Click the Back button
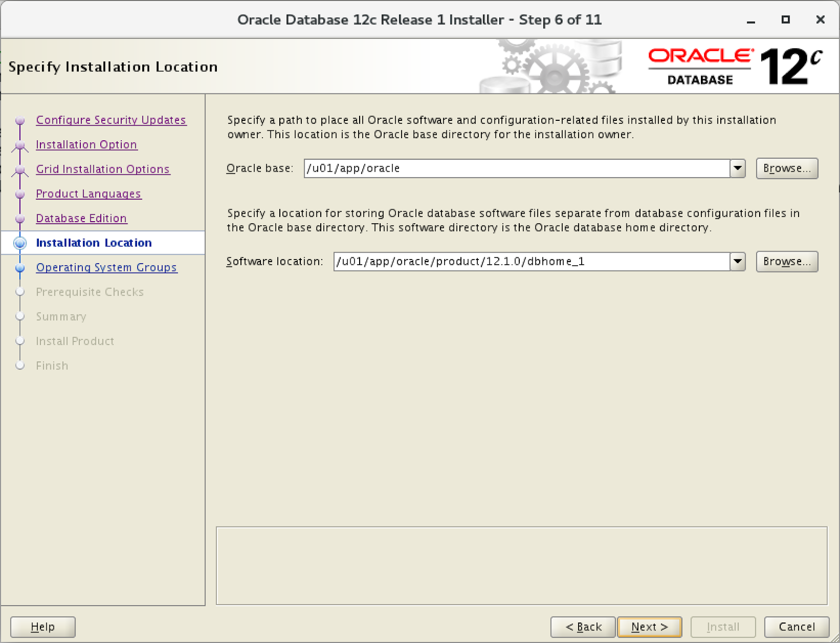 583,627
